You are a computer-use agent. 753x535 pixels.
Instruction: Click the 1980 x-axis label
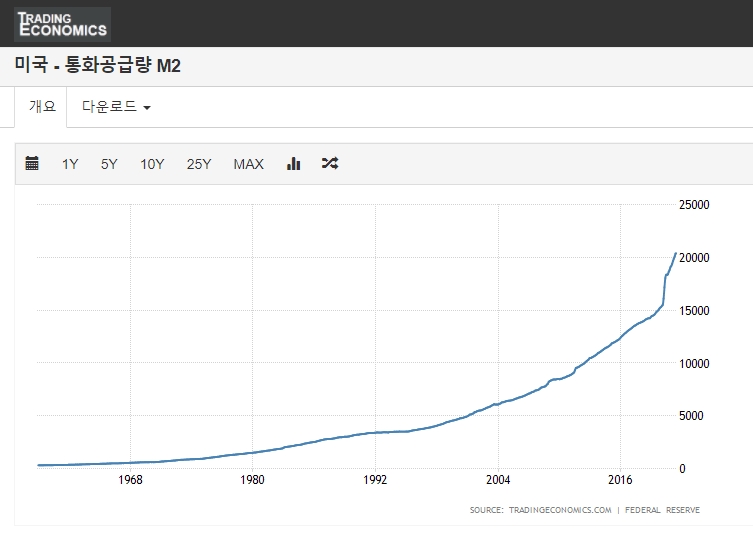coord(252,480)
